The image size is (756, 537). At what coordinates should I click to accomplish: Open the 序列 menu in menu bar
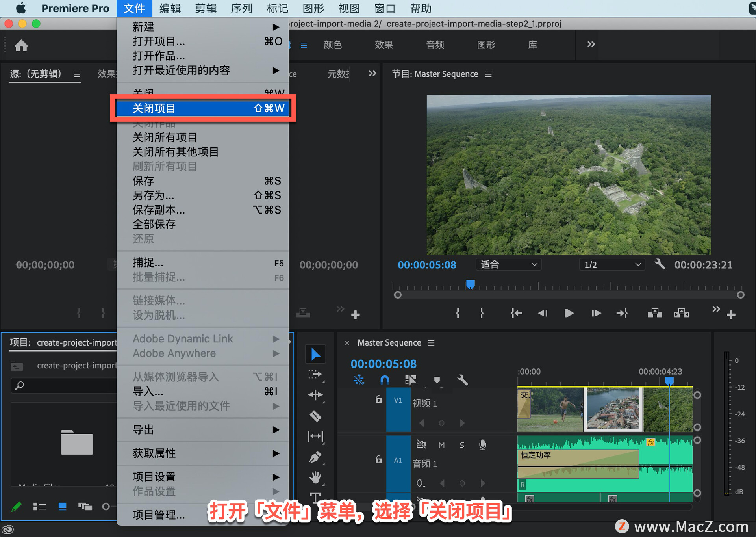click(x=241, y=8)
